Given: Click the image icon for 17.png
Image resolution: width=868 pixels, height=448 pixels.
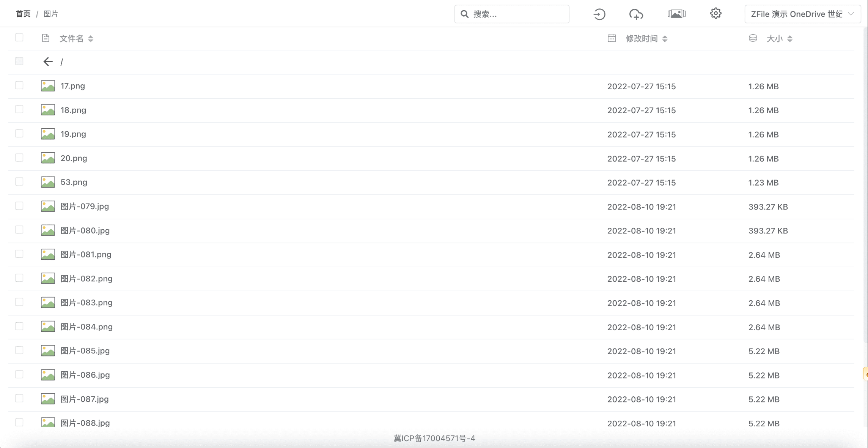Looking at the screenshot, I should pyautogui.click(x=48, y=86).
